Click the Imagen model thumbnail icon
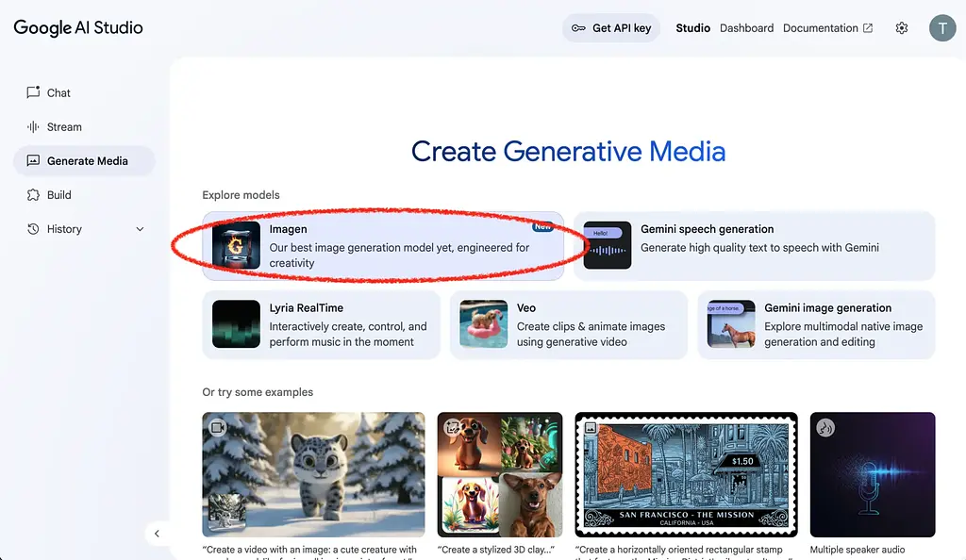966x560 pixels. pyautogui.click(x=236, y=246)
